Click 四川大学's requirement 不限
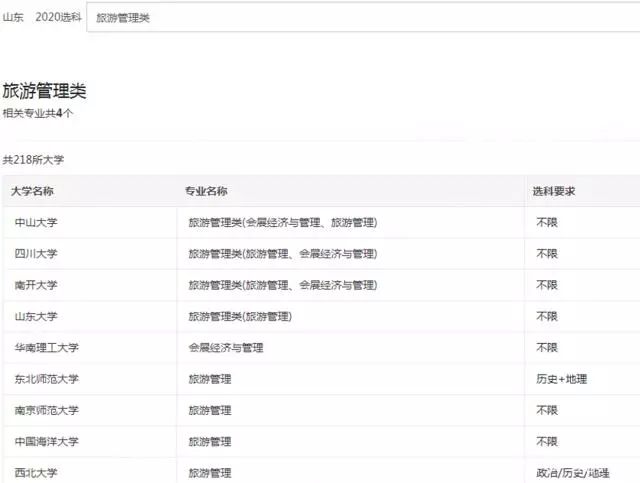The width and height of the screenshot is (640, 483). [547, 254]
